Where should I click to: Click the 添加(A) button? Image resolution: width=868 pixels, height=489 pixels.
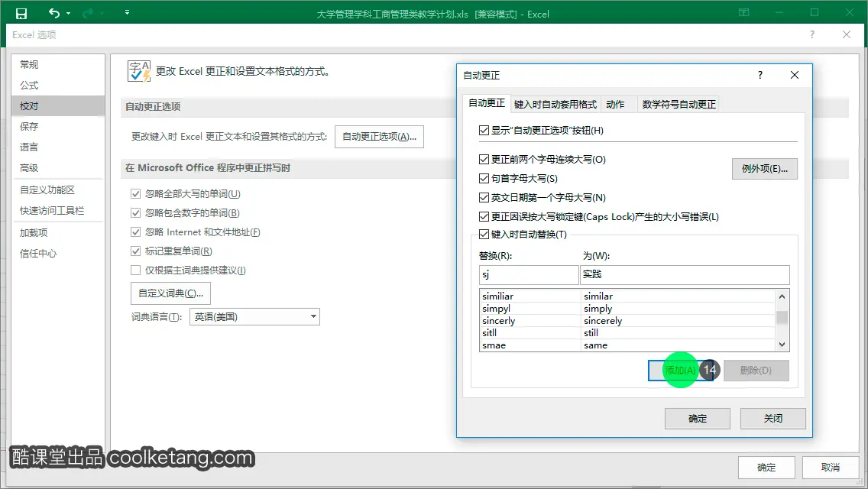tap(681, 371)
